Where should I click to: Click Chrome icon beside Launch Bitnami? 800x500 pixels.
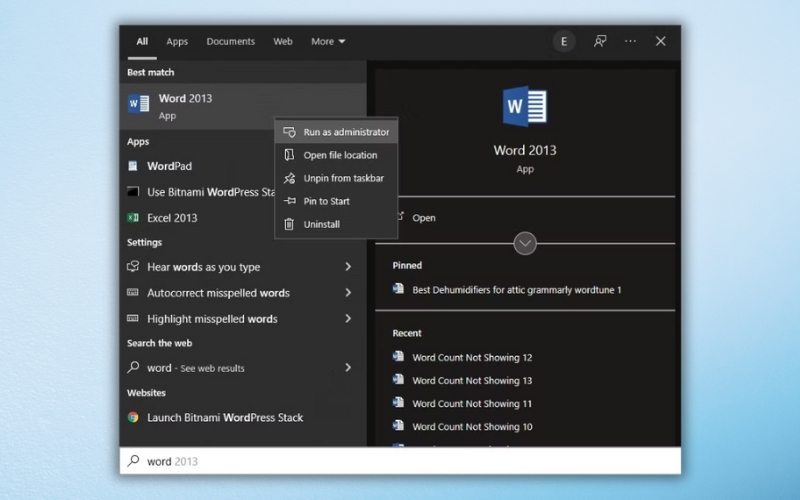coord(133,417)
